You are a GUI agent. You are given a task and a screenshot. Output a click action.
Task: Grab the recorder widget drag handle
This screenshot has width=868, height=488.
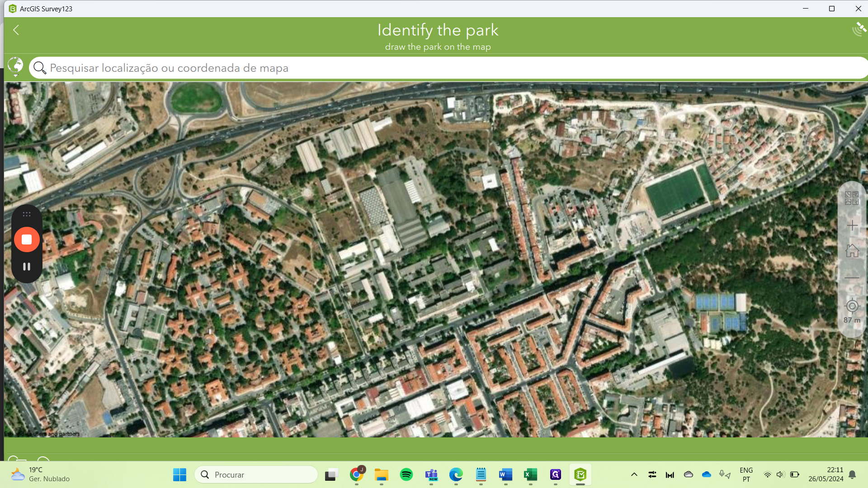[27, 214]
